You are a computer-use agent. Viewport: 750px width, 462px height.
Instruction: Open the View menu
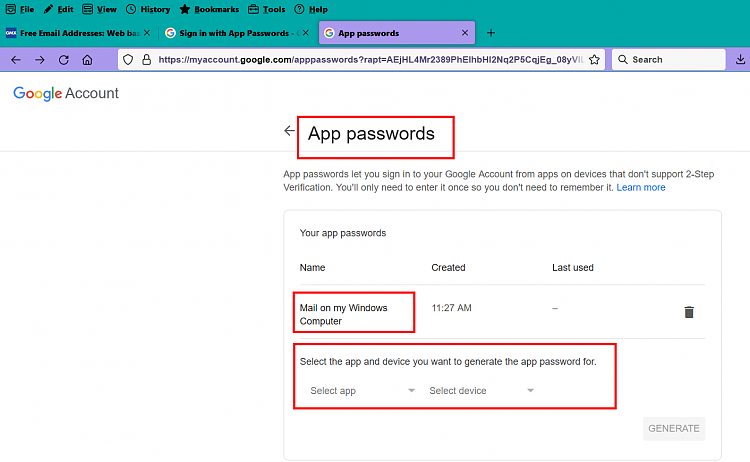99,9
